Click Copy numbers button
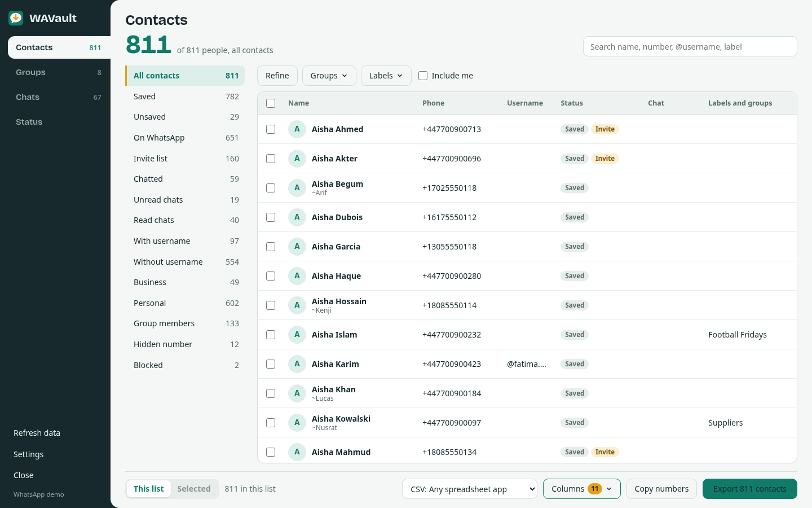This screenshot has width=812, height=508. click(x=661, y=489)
